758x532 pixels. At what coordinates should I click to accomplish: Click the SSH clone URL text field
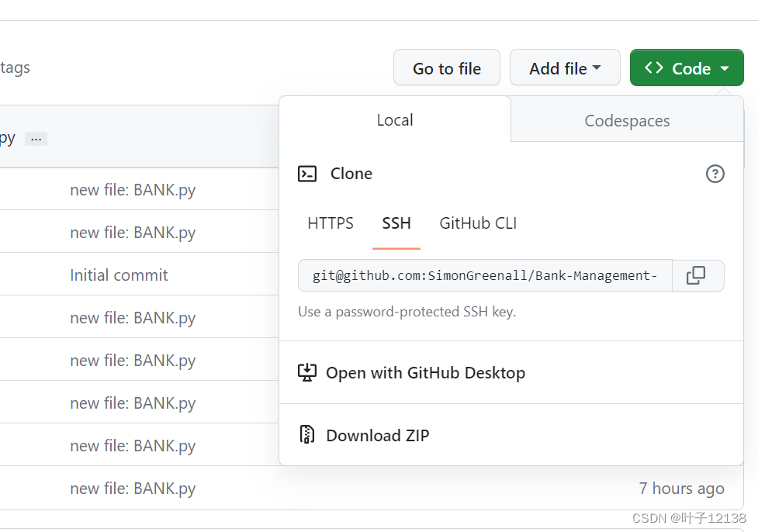pyautogui.click(x=485, y=275)
